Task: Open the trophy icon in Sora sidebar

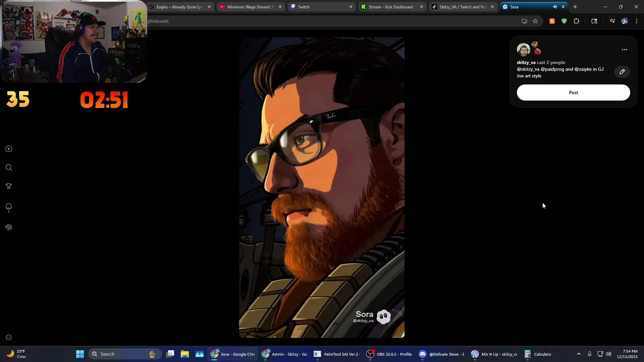Action: click(9, 186)
